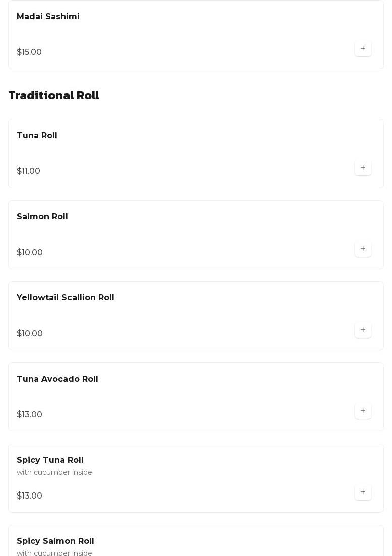Open the Spicy Salmon Roll title
392x556 pixels.
click(x=55, y=541)
